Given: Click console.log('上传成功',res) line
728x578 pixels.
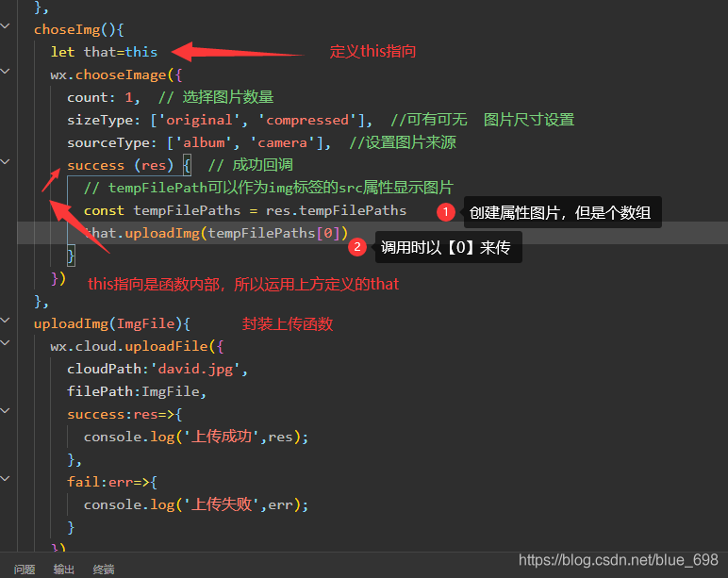Looking at the screenshot, I should [196, 437].
